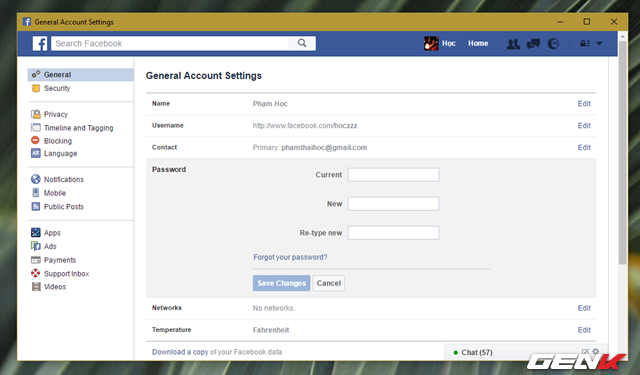Edit the Contact row

[584, 147]
